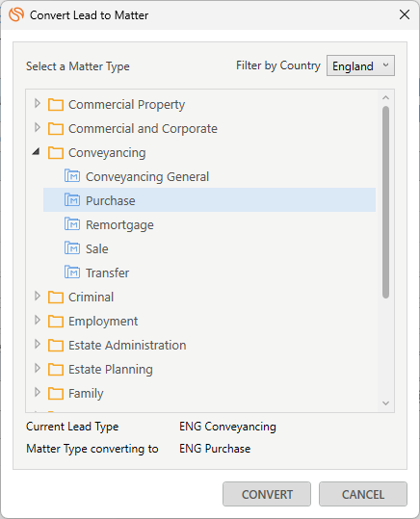Close the Convert Lead to Matter dialog

[x=405, y=14]
